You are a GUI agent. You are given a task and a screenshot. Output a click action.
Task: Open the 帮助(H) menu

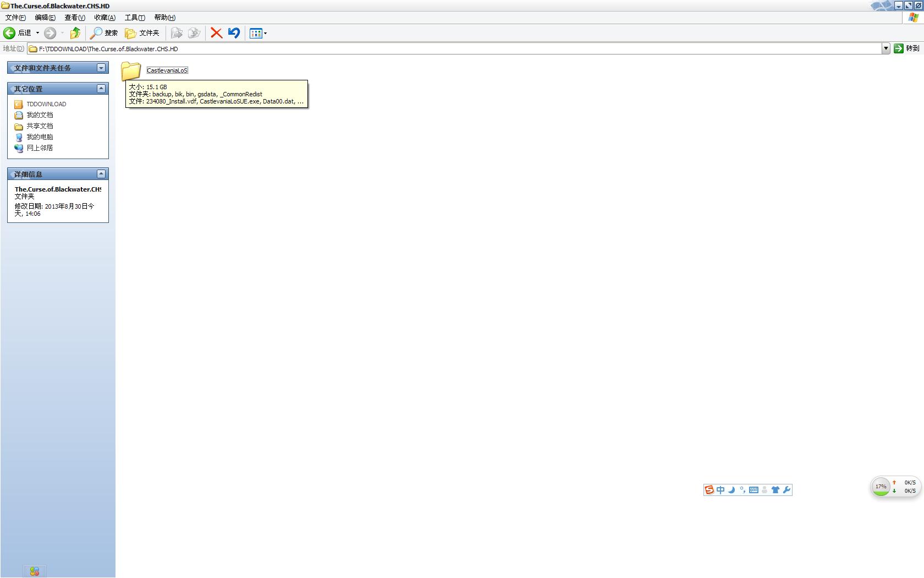164,18
